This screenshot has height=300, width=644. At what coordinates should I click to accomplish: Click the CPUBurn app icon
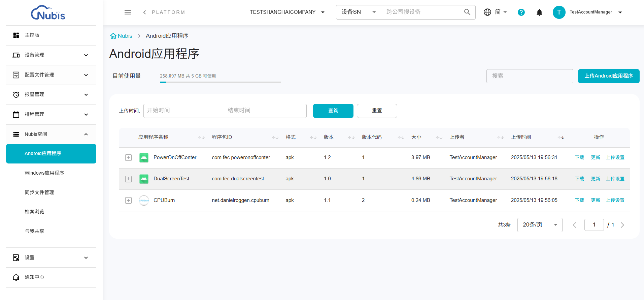click(x=144, y=200)
